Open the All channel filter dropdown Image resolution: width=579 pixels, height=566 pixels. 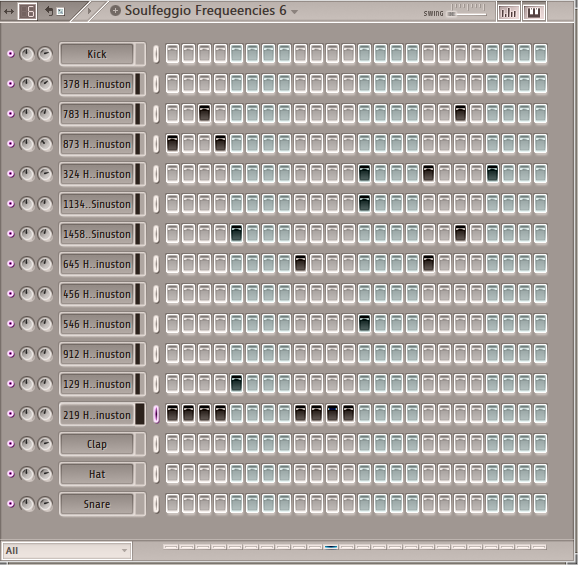66,551
